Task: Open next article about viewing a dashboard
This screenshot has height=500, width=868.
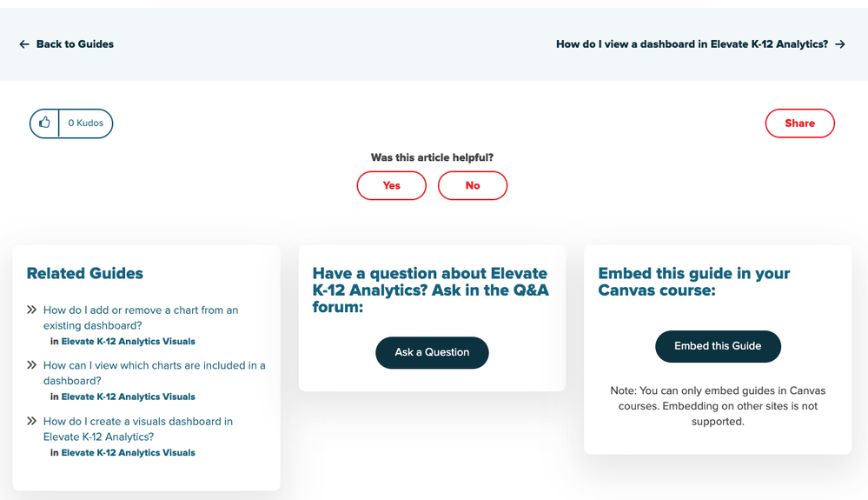Action: [x=692, y=44]
